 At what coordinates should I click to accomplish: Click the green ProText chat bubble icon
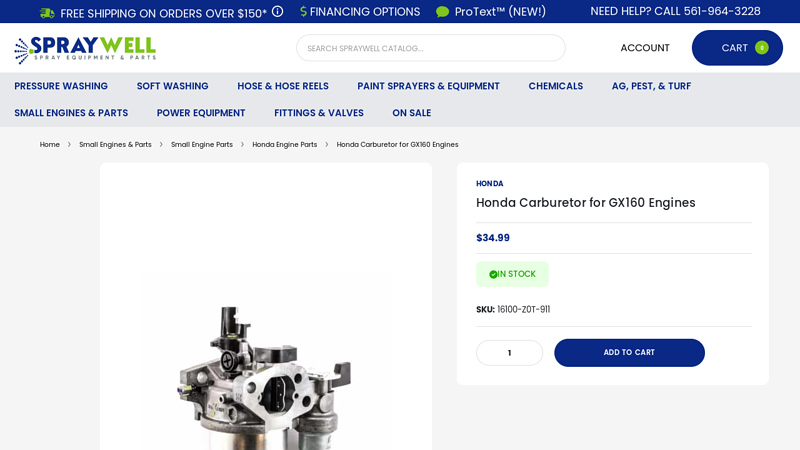point(442,12)
